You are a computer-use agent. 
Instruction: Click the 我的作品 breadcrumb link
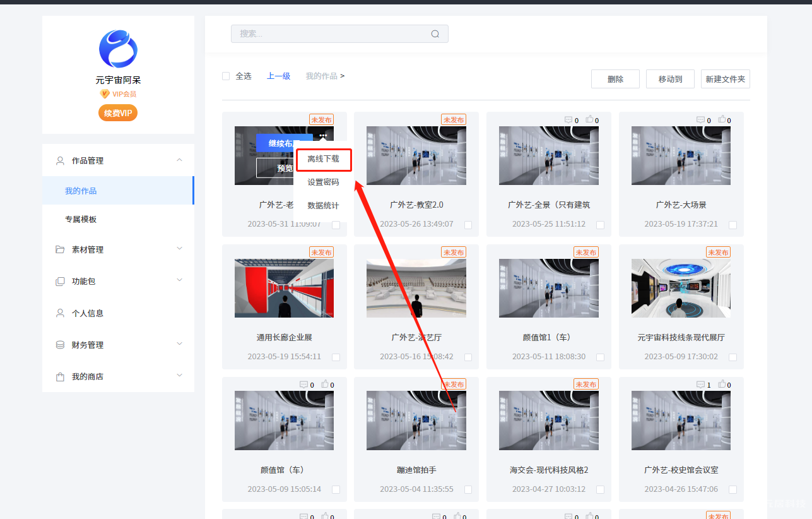pos(321,76)
